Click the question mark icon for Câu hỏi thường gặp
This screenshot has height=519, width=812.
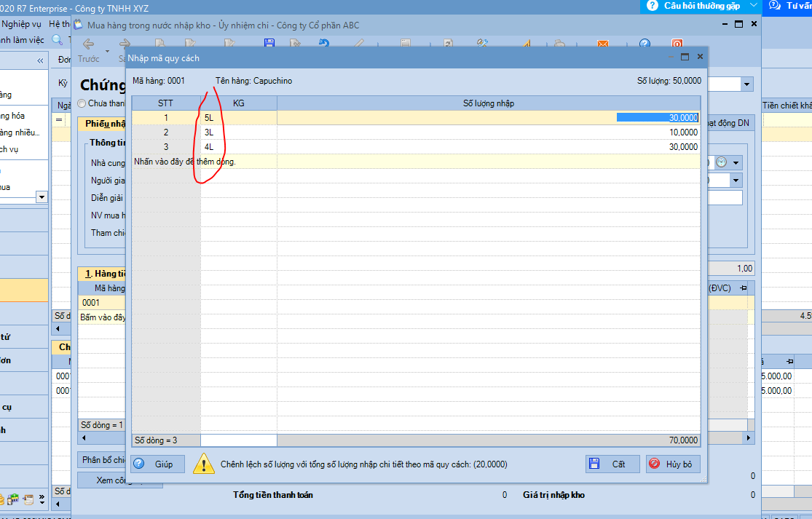tap(653, 6)
